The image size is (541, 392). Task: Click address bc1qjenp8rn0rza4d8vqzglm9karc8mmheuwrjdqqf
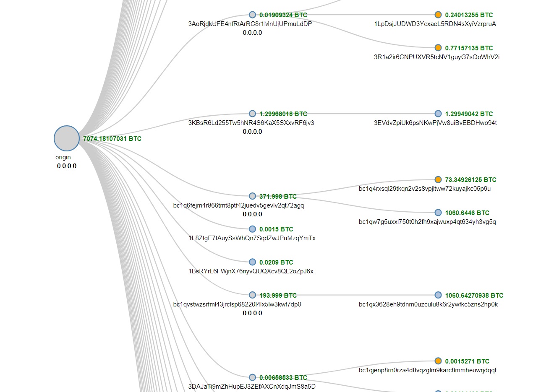[428, 370]
